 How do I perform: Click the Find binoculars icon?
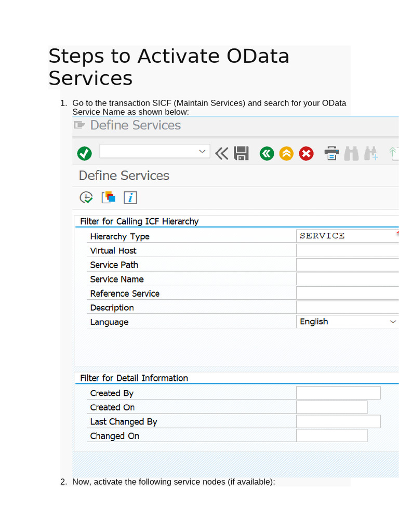click(351, 153)
